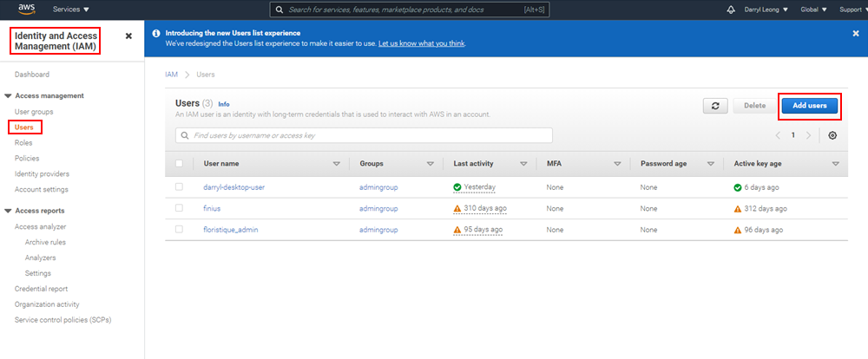
Task: Check the darryl-desktop-user row checkbox
Action: tap(179, 187)
